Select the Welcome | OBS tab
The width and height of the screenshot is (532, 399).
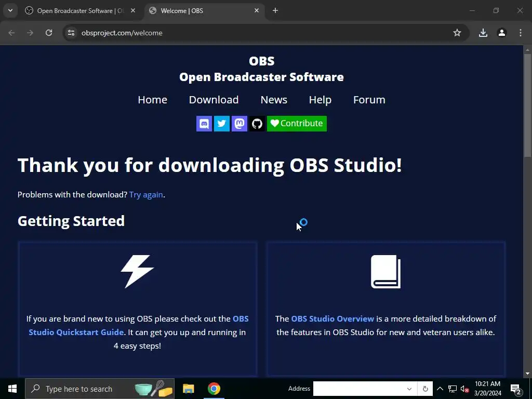pyautogui.click(x=205, y=10)
